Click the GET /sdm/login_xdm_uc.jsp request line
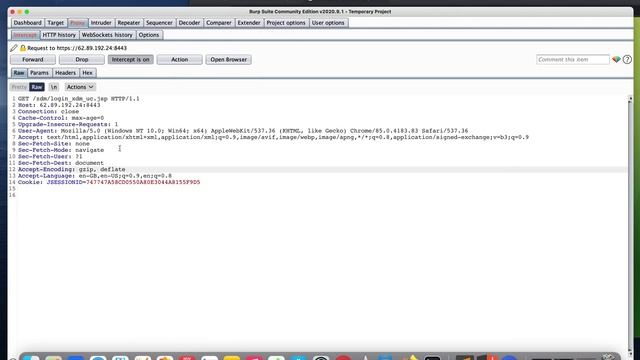 78,99
